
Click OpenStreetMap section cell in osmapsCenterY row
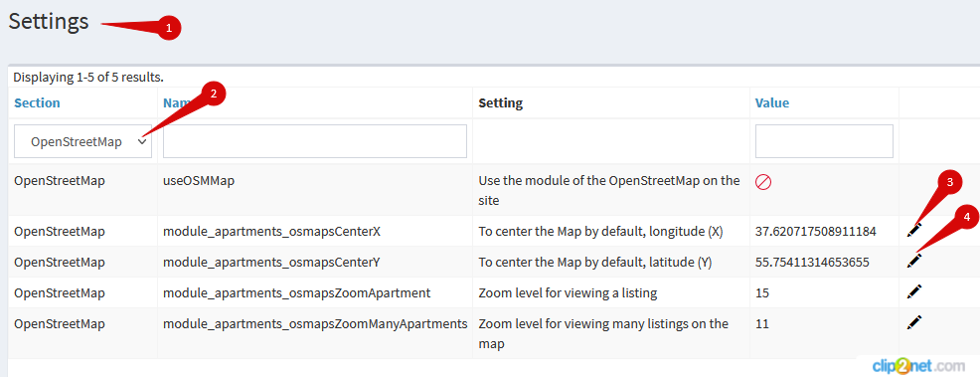click(60, 262)
